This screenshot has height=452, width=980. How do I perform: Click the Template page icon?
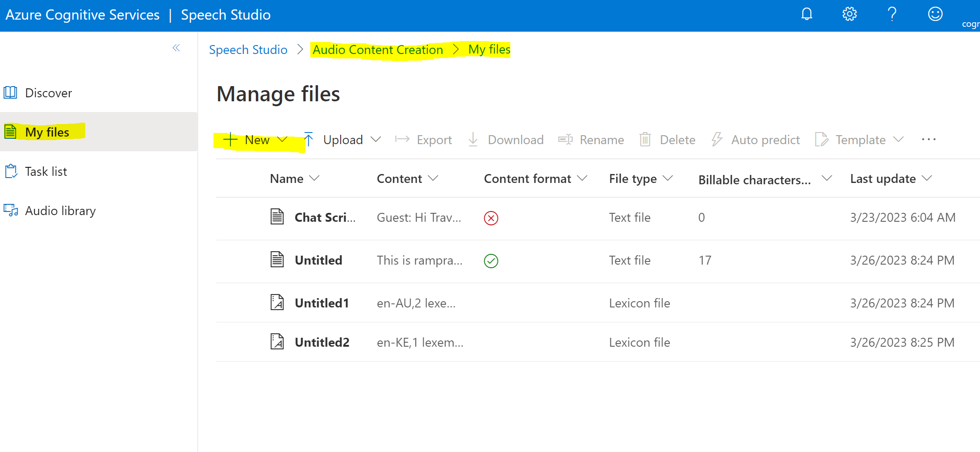click(x=822, y=139)
